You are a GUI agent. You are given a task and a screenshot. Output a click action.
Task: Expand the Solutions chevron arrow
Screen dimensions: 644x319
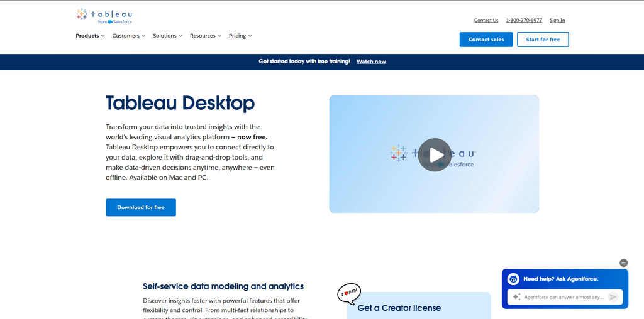180,36
